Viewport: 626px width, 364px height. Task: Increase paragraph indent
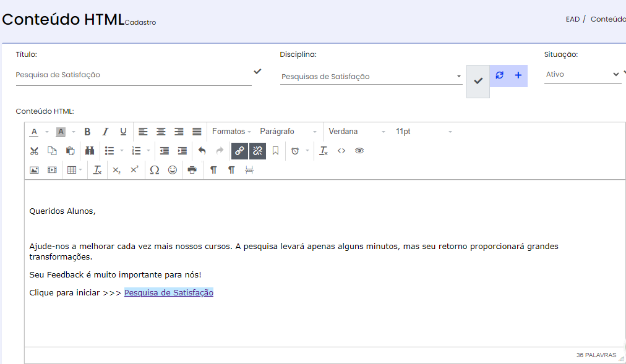click(182, 151)
